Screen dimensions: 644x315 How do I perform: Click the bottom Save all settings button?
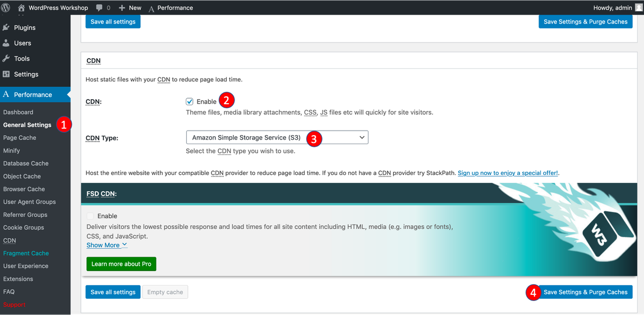coord(113,292)
